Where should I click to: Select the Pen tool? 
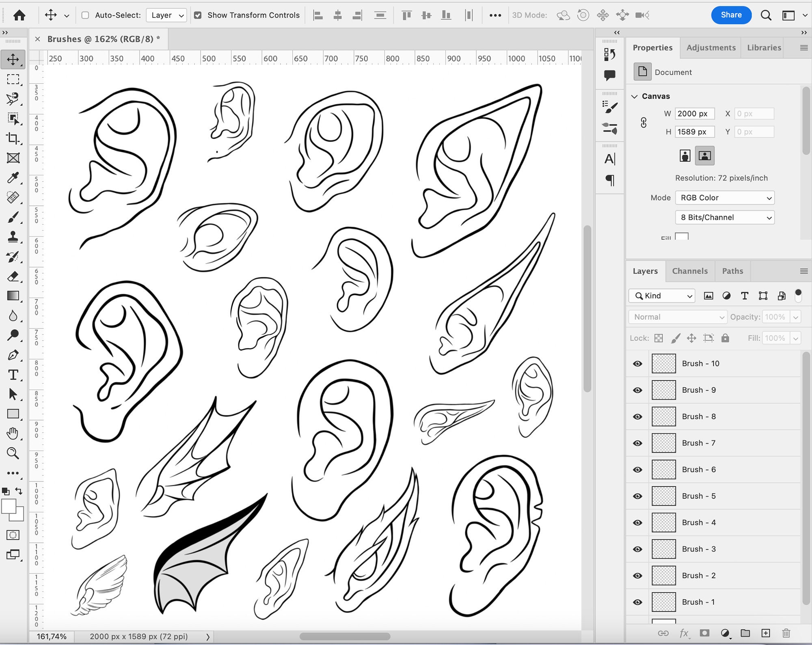click(13, 354)
